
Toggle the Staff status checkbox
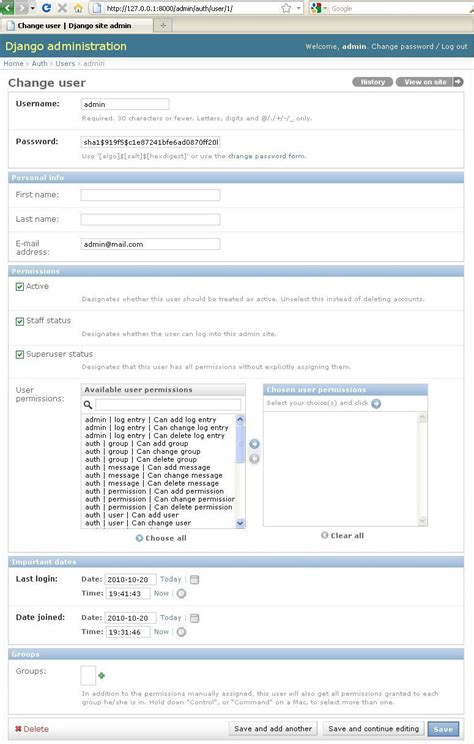click(20, 321)
